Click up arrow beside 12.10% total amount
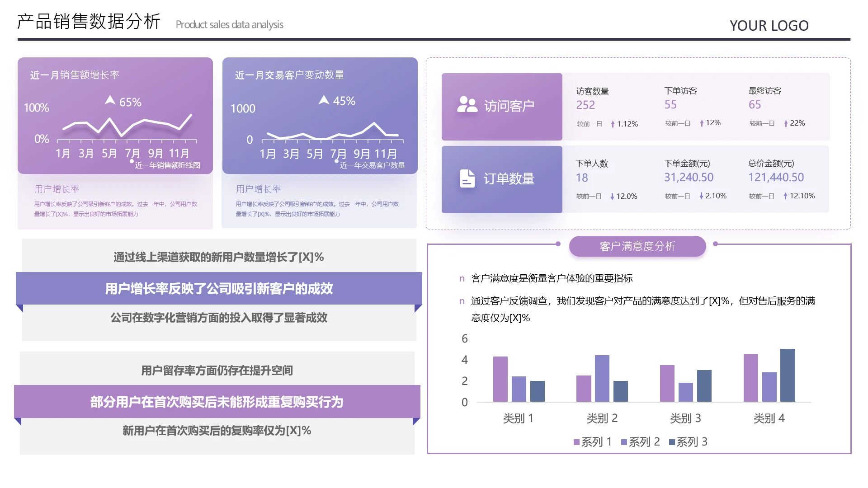 click(x=785, y=196)
